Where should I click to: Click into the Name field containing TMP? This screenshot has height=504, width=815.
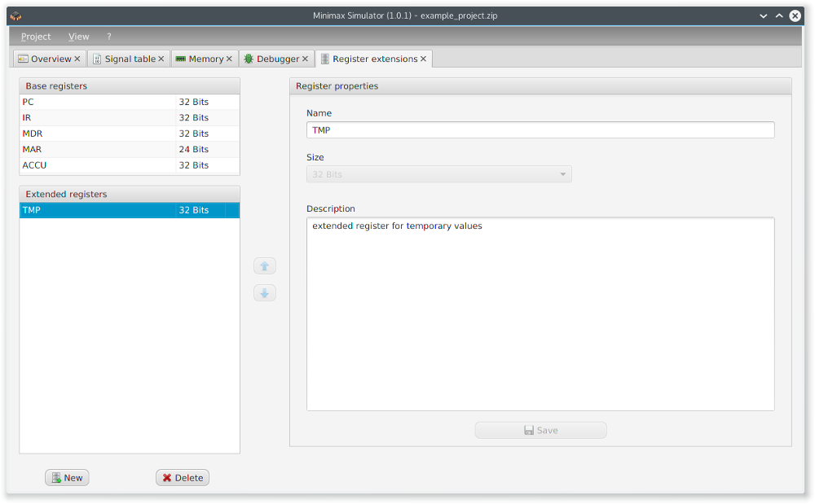(x=540, y=130)
